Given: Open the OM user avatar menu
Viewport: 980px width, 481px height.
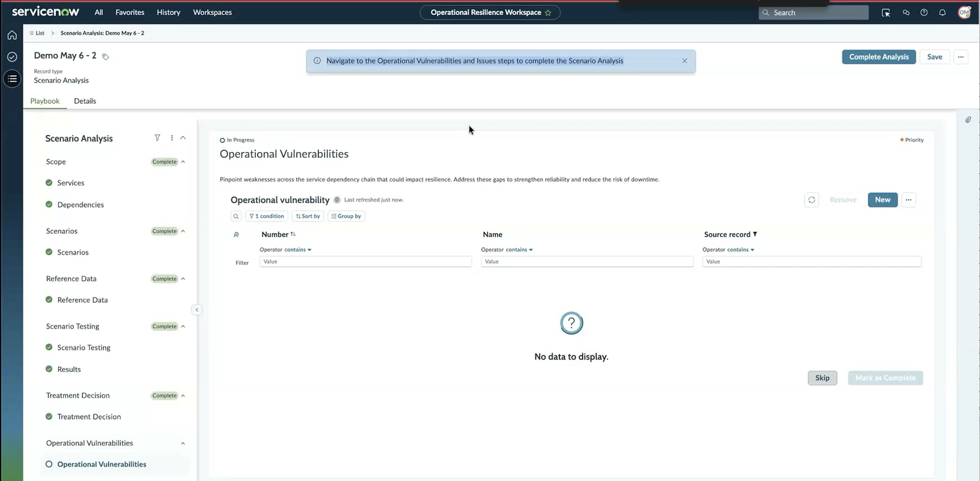Looking at the screenshot, I should 964,12.
